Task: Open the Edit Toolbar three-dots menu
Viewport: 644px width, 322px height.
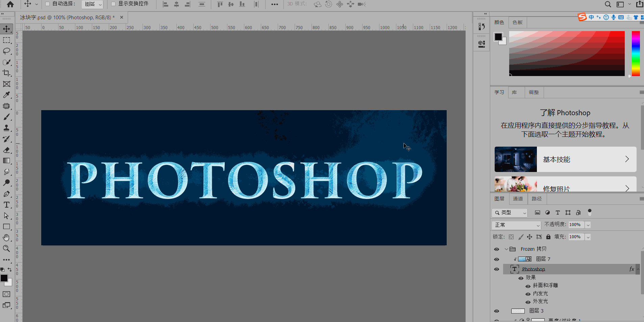Action: click(x=6, y=260)
